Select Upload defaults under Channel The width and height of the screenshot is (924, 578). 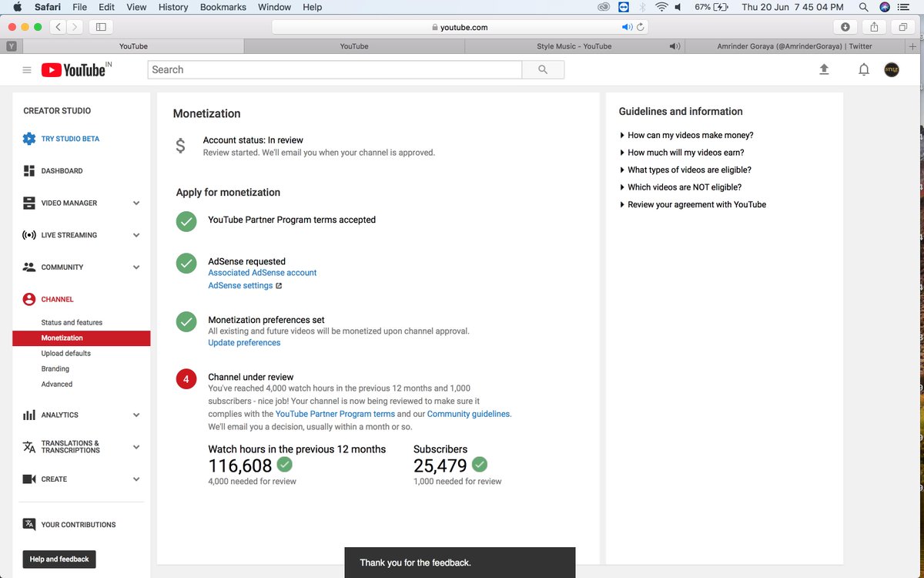(x=66, y=353)
